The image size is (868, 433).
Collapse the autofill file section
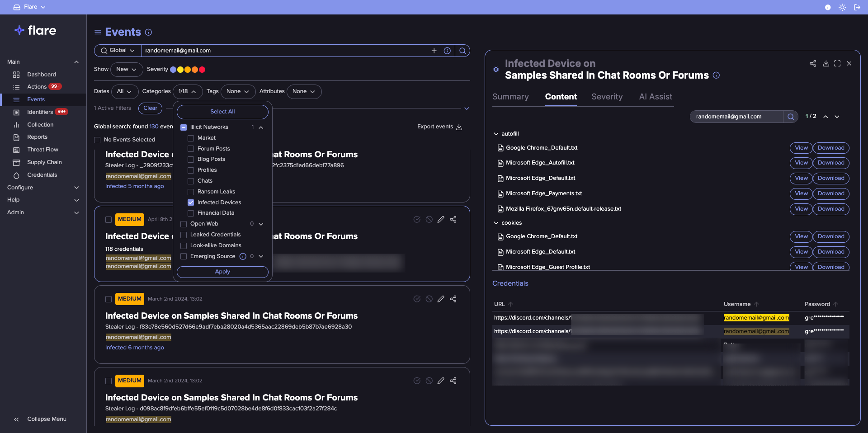coord(496,134)
